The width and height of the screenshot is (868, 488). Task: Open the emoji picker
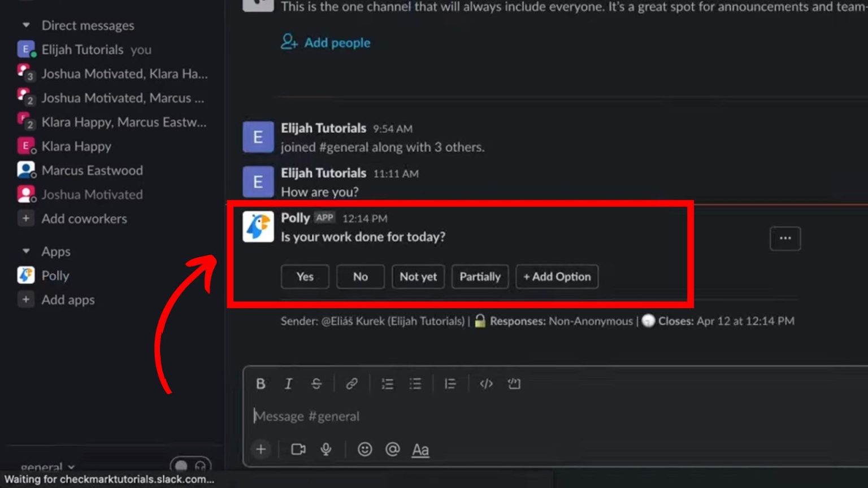pyautogui.click(x=364, y=450)
